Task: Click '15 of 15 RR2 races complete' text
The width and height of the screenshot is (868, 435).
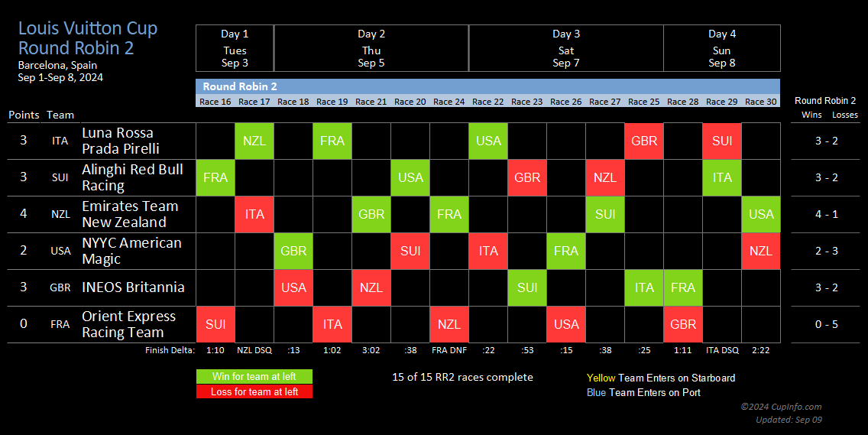Action: tap(462, 377)
